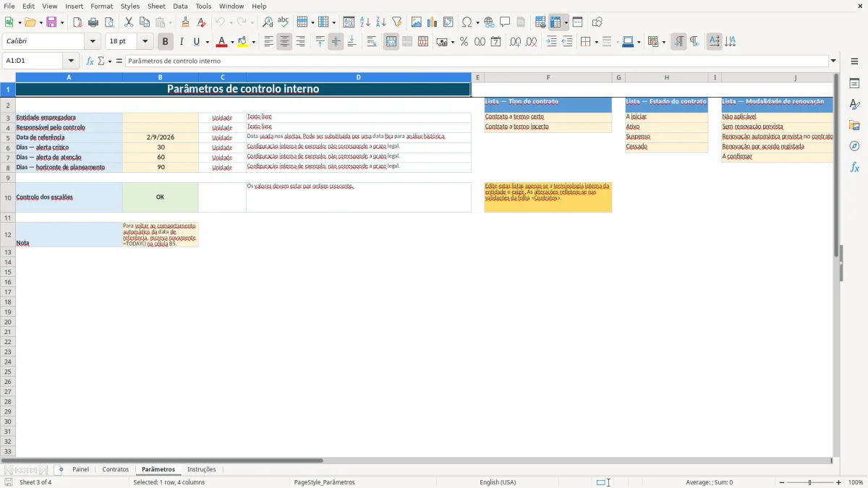Click the Copy icon

(145, 22)
